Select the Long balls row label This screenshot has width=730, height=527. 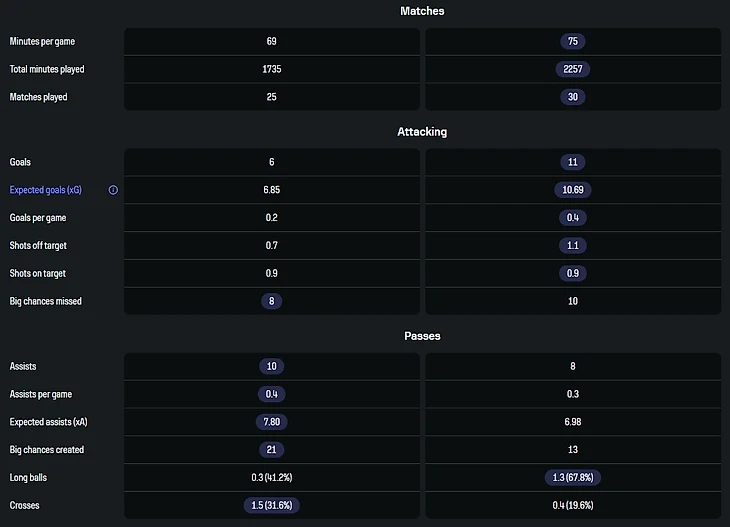29,478
